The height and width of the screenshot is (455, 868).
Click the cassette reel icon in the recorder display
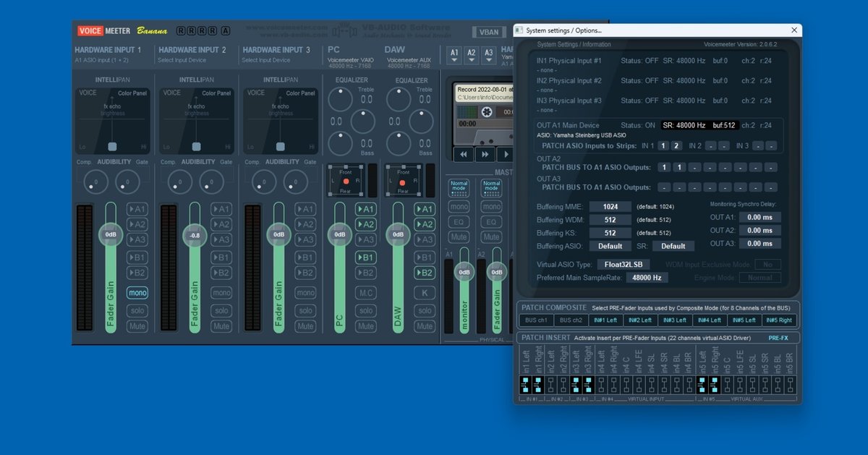click(x=487, y=111)
